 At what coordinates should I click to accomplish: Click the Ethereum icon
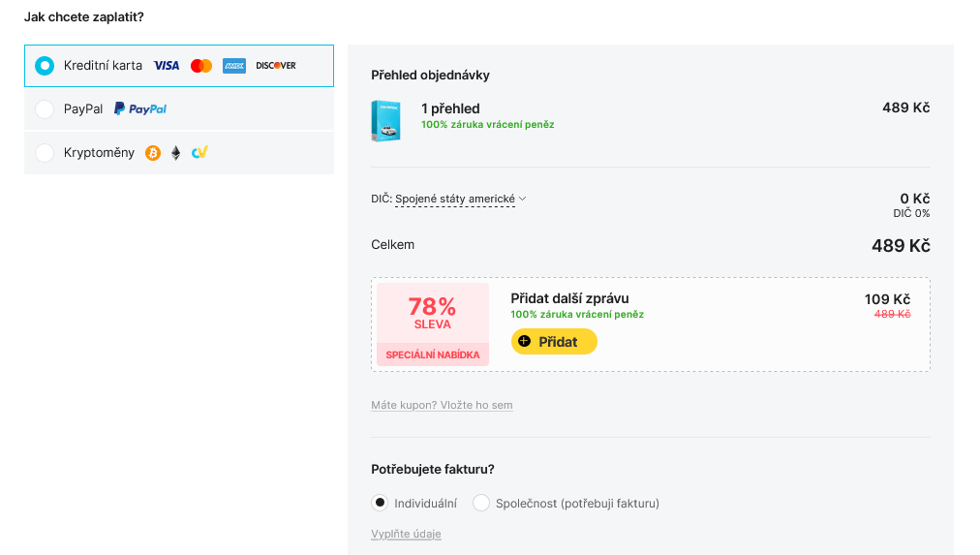tap(175, 152)
